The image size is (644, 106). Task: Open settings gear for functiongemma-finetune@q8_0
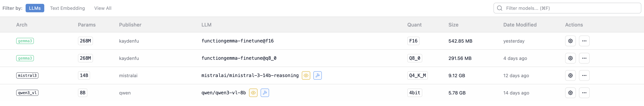point(570,58)
